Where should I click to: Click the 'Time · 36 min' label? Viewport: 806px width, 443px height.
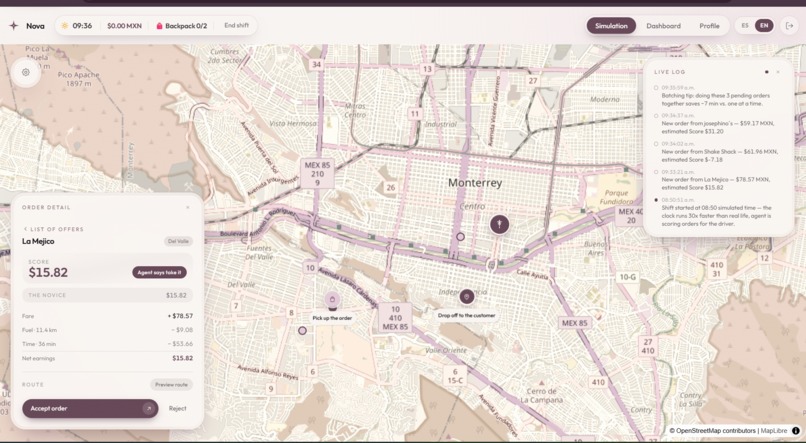pos(39,344)
